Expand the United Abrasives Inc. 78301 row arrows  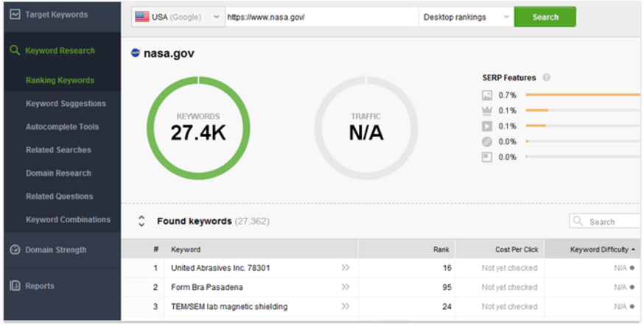(x=345, y=268)
